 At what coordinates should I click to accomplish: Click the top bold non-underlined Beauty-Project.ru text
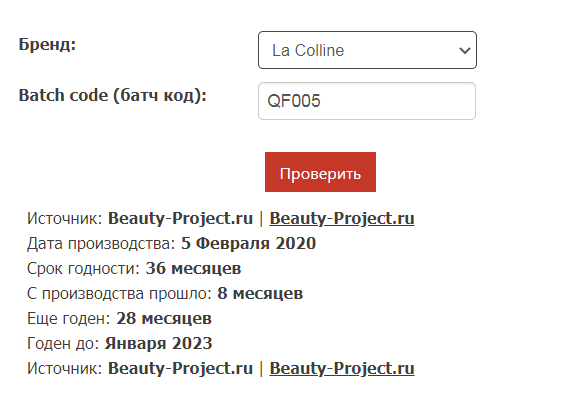(180, 218)
